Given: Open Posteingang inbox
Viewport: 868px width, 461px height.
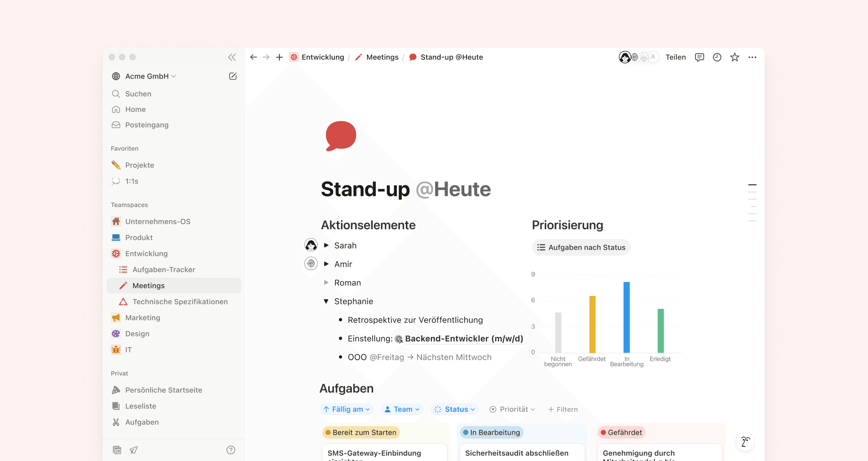Looking at the screenshot, I should point(174,125).
